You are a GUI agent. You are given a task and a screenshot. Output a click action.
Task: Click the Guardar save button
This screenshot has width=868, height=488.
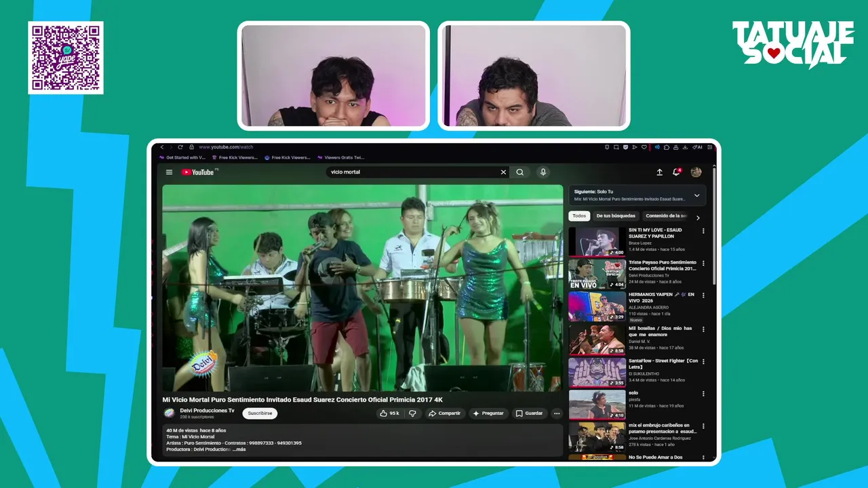(529, 413)
